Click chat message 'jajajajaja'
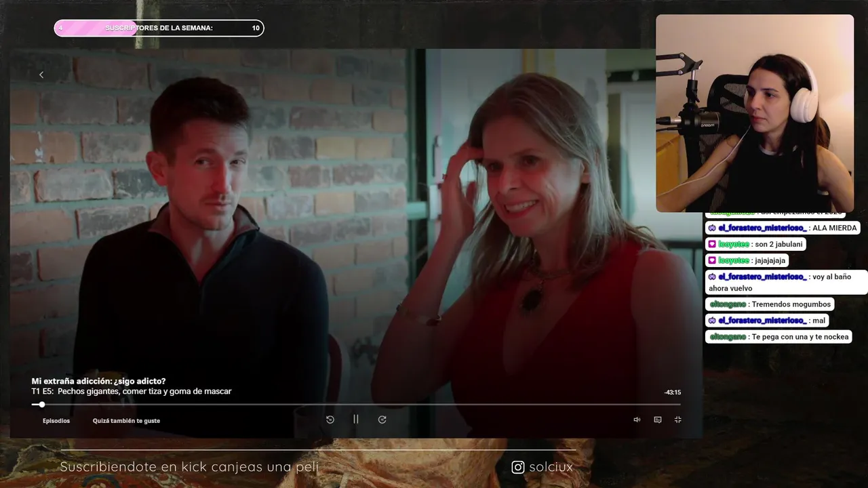 click(x=747, y=260)
